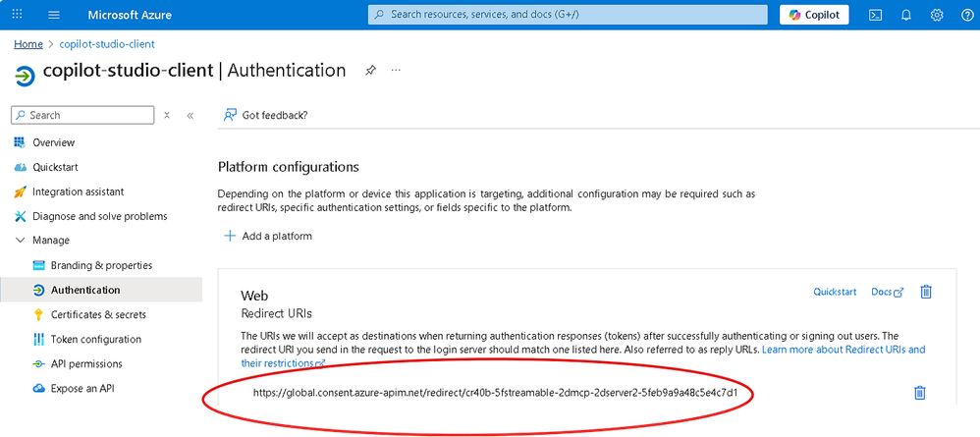Click the Quickstart cloud icon
The height and width of the screenshot is (437, 980).
21,168
